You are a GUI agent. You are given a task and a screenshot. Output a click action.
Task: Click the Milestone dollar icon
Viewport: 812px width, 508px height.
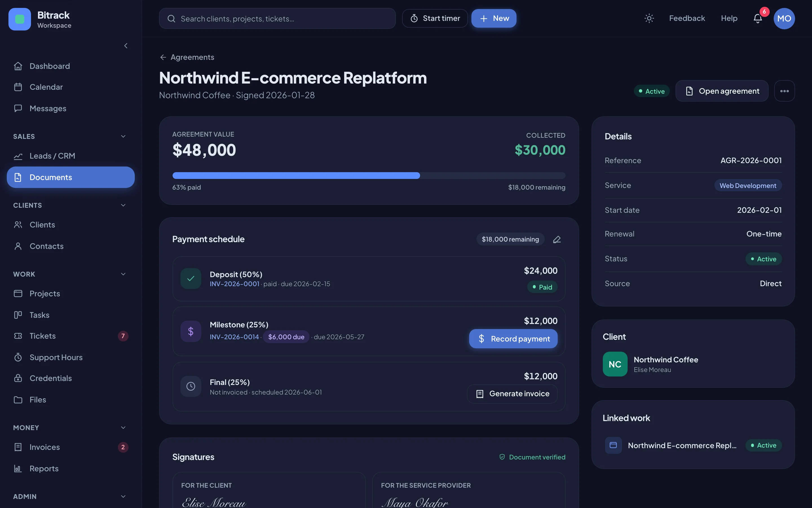[x=191, y=331]
